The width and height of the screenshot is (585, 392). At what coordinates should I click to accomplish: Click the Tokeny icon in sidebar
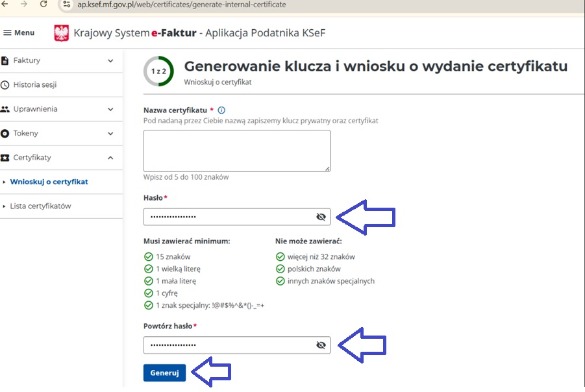coord(6,134)
